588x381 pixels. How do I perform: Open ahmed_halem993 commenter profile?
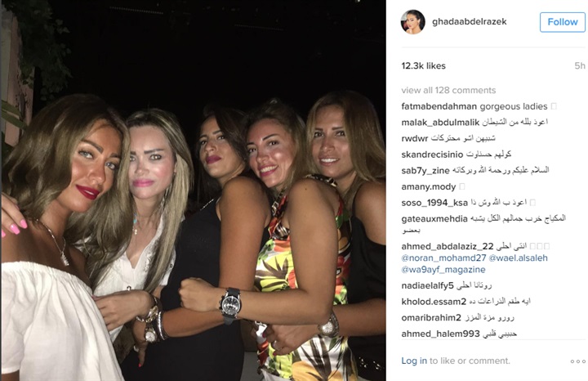pos(440,334)
